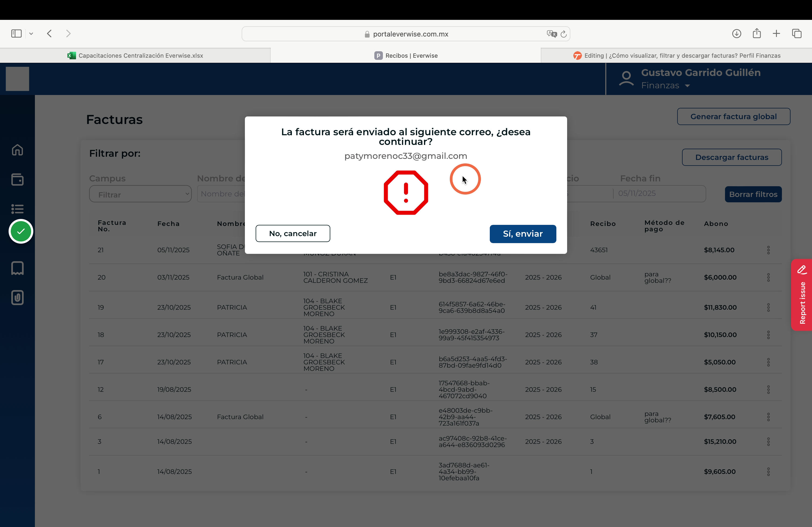Confirm sending with Sí, enviar
This screenshot has height=527, width=812.
click(x=523, y=234)
